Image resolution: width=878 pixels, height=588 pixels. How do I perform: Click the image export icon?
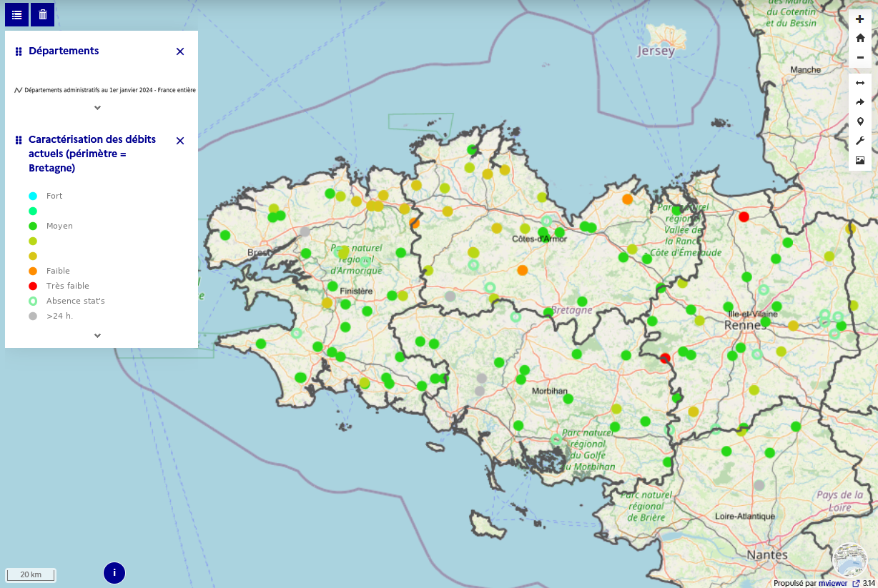(859, 160)
